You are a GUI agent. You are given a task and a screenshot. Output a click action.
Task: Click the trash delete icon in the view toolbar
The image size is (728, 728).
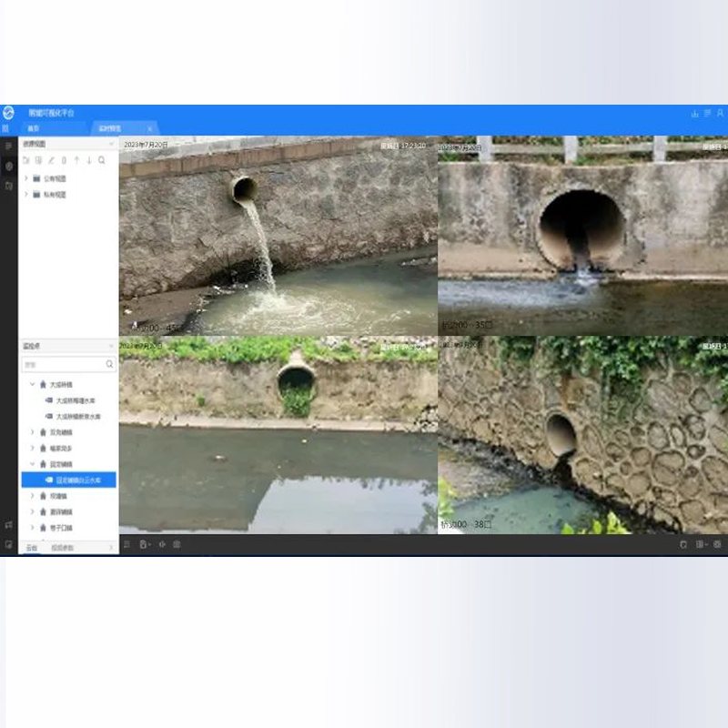pyautogui.click(x=64, y=160)
